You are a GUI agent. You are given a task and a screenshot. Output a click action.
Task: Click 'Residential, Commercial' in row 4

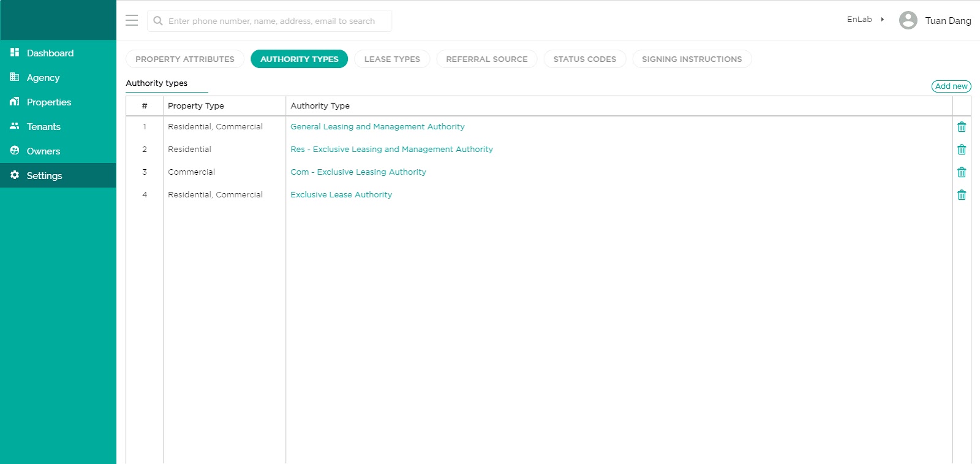215,195
